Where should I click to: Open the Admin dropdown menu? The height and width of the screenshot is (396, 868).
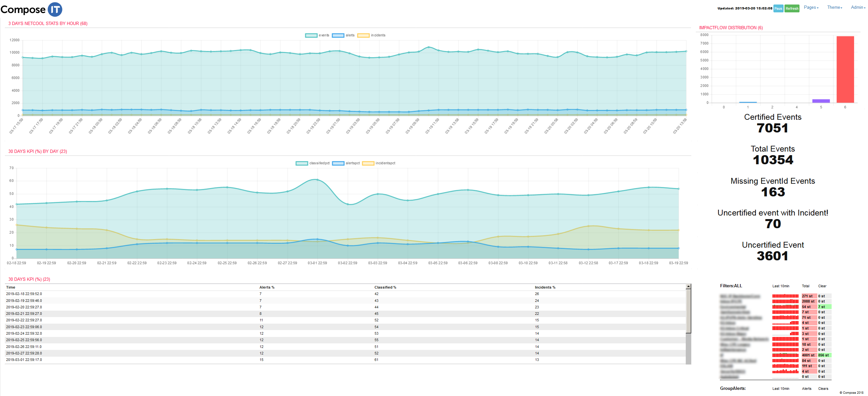tap(858, 7)
